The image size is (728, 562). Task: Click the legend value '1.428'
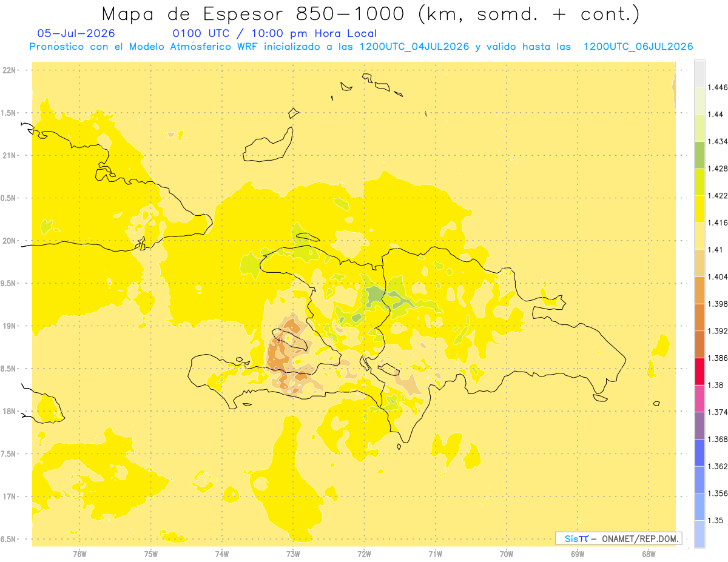point(718,169)
